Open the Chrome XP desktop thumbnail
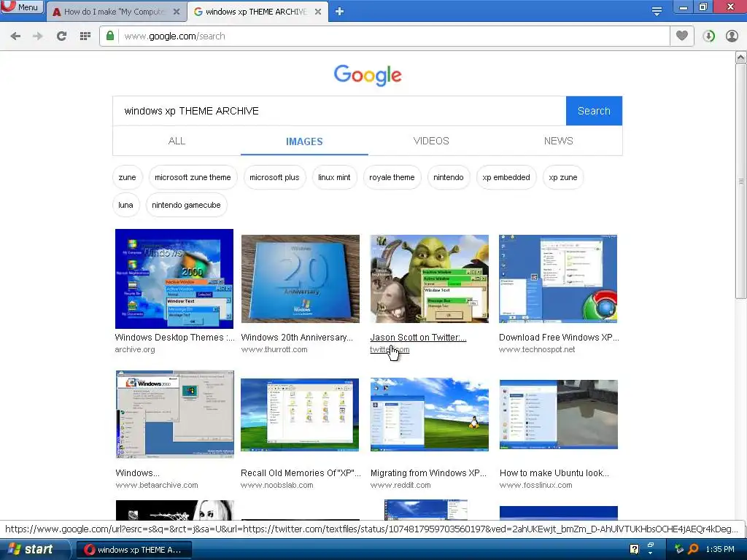 point(558,279)
